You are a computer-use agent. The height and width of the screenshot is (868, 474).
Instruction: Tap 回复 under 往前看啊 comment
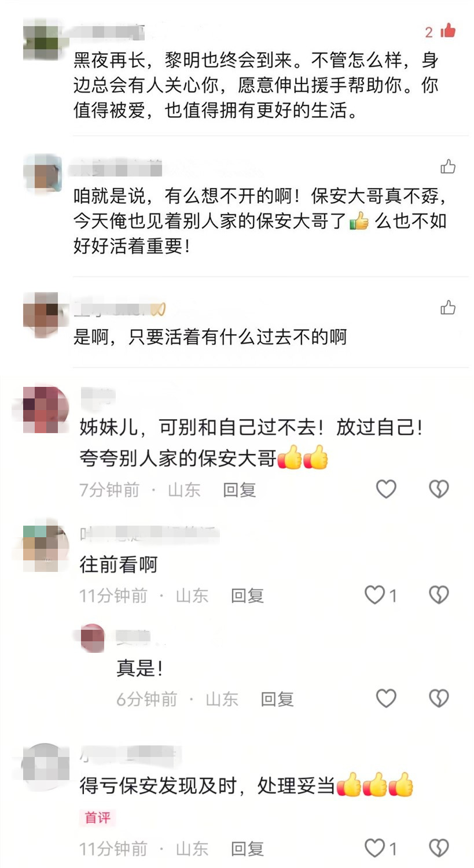pos(247,596)
